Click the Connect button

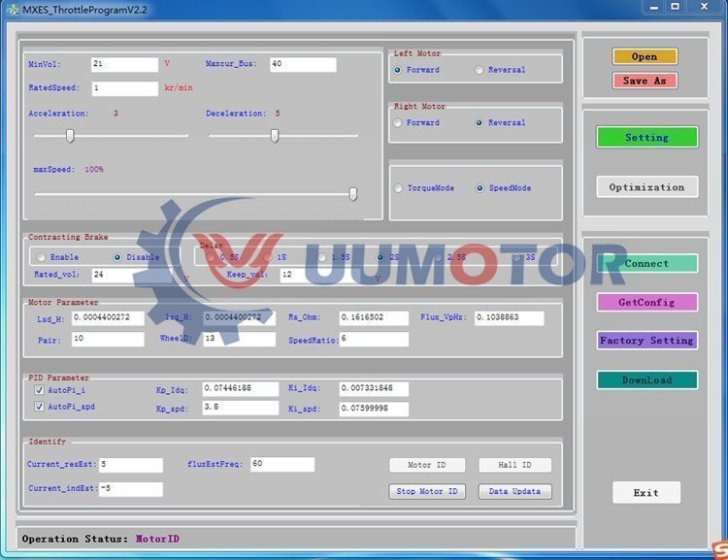(646, 263)
